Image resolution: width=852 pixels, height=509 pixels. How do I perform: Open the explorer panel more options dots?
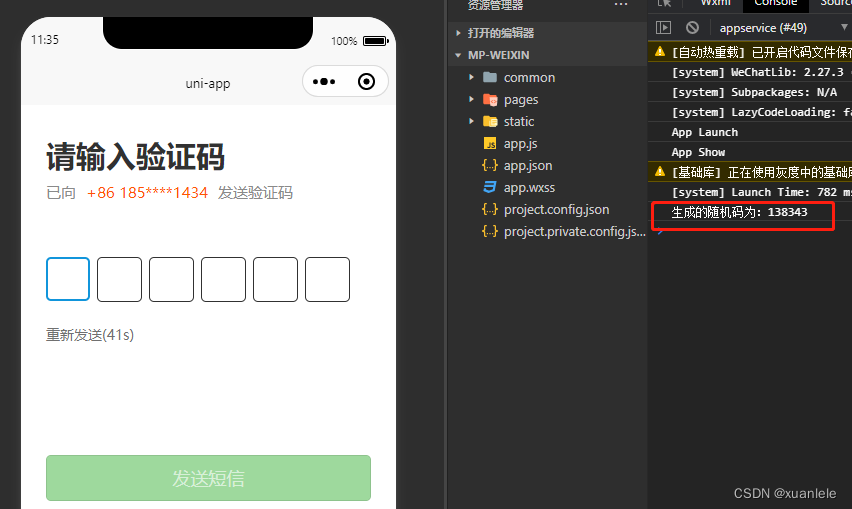click(621, 4)
